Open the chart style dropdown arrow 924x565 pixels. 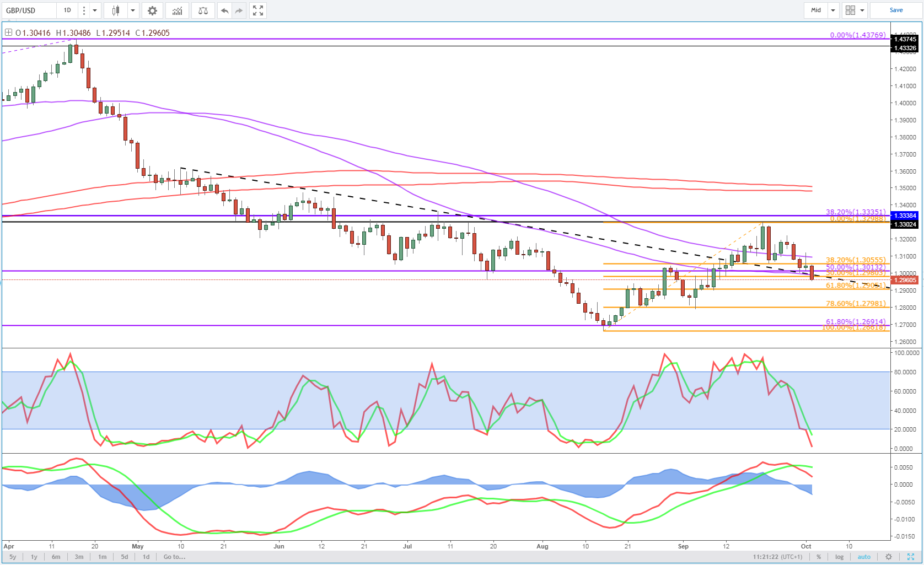click(133, 10)
